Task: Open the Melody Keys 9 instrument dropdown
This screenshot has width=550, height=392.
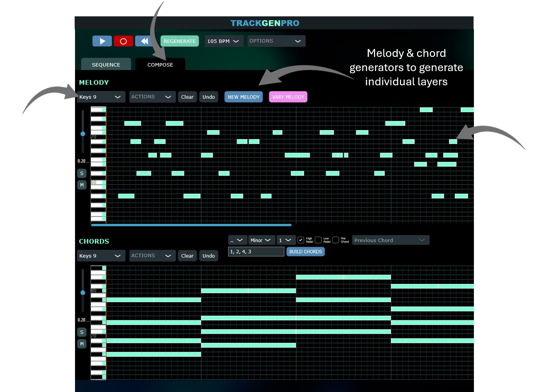Action: 101,97
